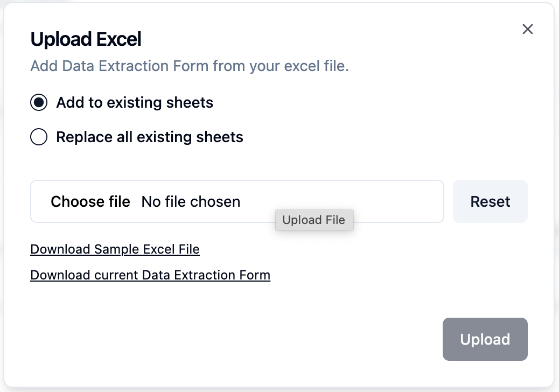
Task: Click the 'Add to existing sheets' label text
Action: [135, 102]
